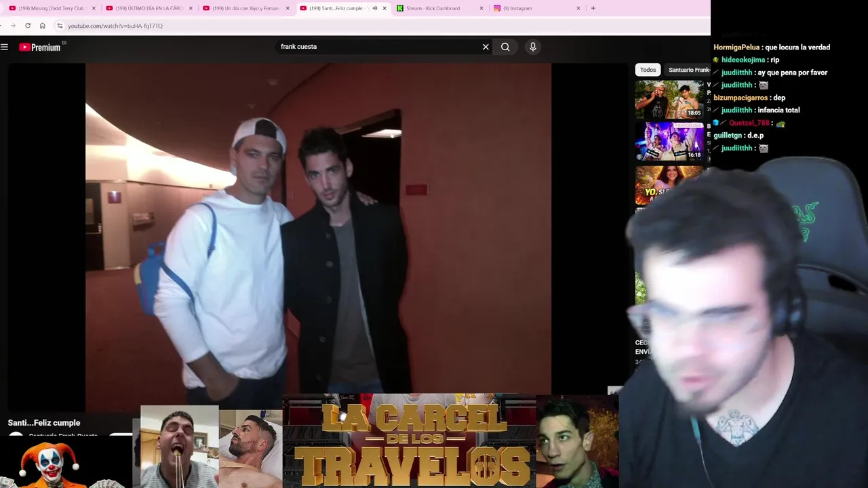Go to YouTube Premium home logo
This screenshot has width=868, height=488.
pyautogui.click(x=41, y=47)
